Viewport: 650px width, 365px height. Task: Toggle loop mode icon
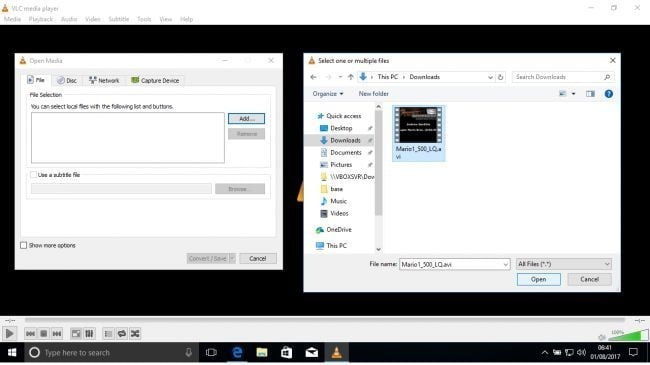pos(121,333)
